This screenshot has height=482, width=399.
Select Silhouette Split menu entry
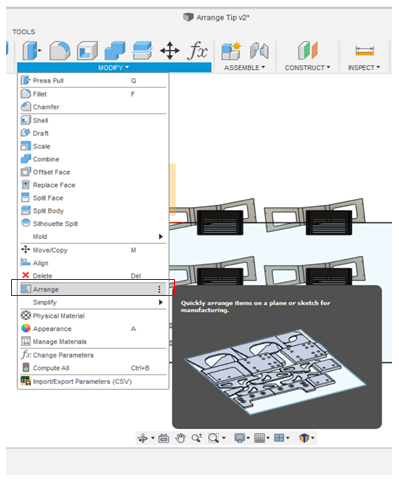(x=93, y=224)
